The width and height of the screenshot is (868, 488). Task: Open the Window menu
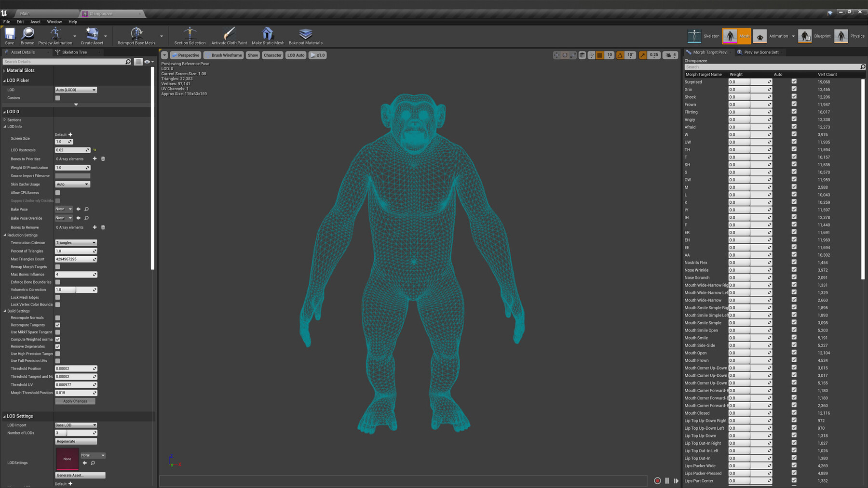tap(54, 22)
